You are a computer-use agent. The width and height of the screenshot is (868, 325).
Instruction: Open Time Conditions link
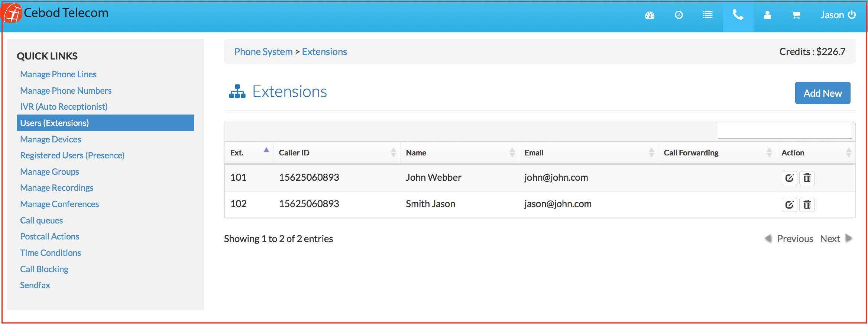click(x=51, y=253)
